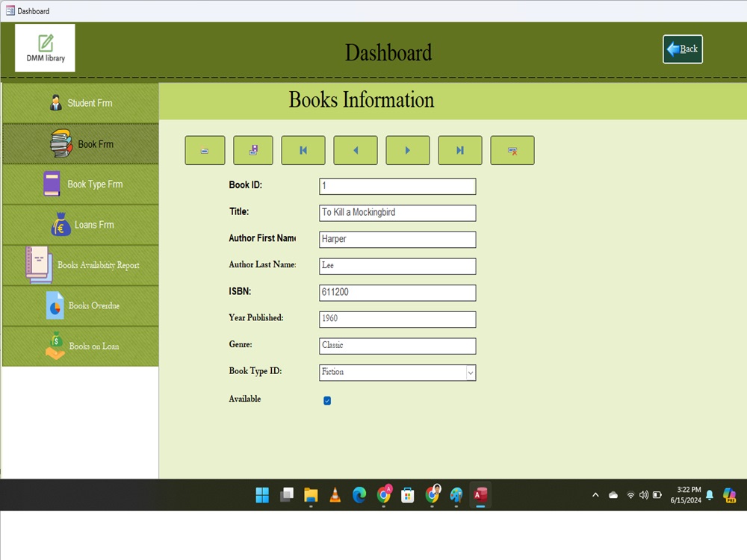
Task: Click the add new record button
Action: pyautogui.click(x=205, y=151)
